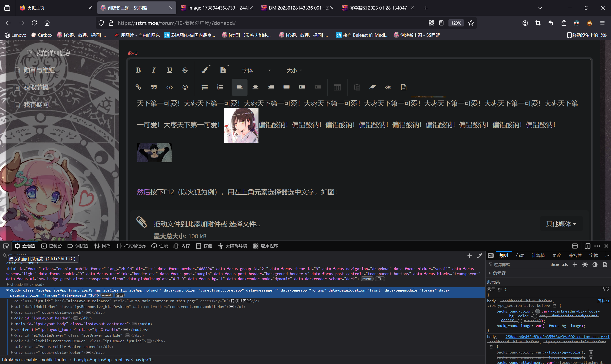
Task: Toggle :hov pseudo-class panel
Action: tap(554, 265)
